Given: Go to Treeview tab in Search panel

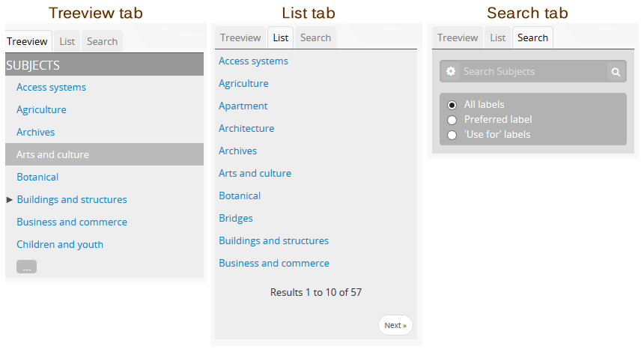Looking at the screenshot, I should pyautogui.click(x=458, y=38).
